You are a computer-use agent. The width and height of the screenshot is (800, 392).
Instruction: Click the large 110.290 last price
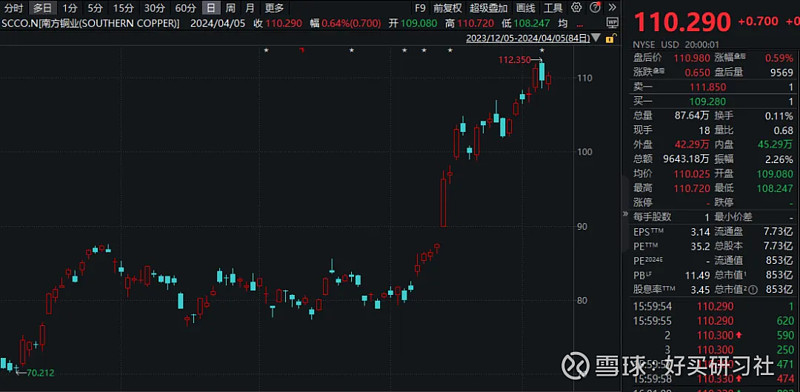tap(682, 22)
